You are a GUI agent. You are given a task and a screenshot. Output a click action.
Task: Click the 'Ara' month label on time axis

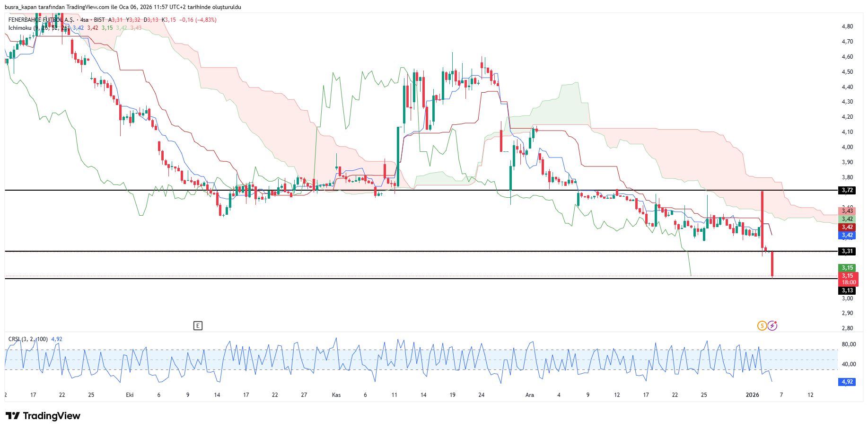coord(530,395)
